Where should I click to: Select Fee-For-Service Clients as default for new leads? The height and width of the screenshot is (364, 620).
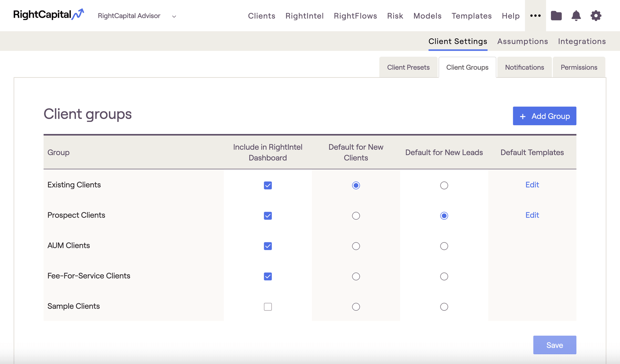coord(444,276)
